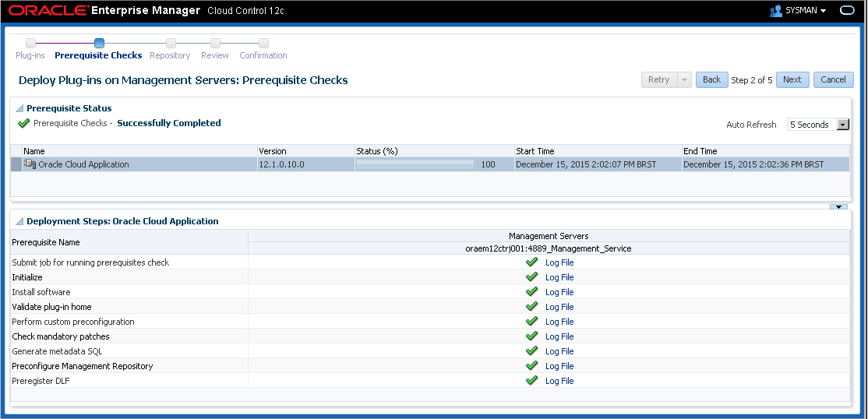Image resolution: width=868 pixels, height=419 pixels.
Task: Click the Oracle logo ring icon in the header
Action: point(848,11)
